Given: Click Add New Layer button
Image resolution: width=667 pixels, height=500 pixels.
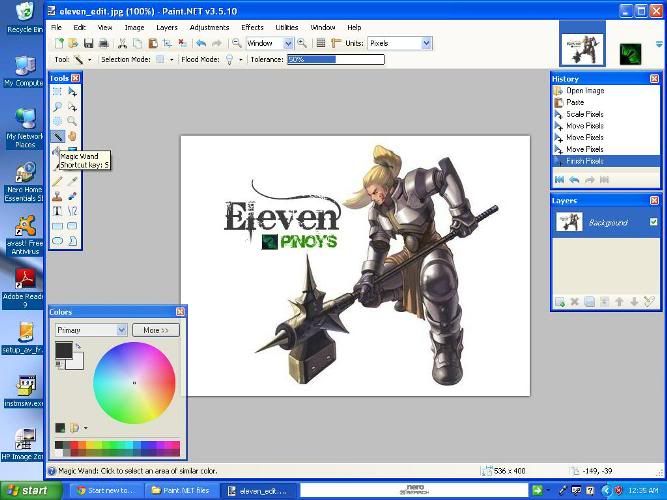Looking at the screenshot, I should click(x=560, y=302).
